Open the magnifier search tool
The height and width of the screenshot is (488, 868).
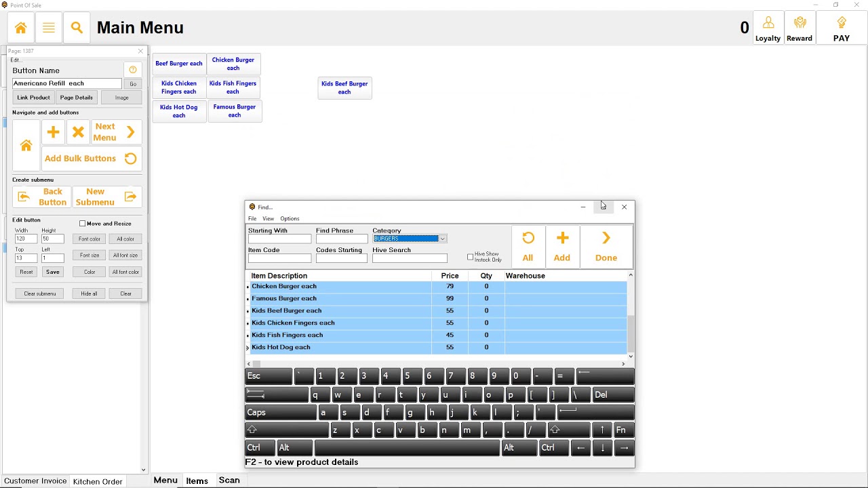(77, 28)
